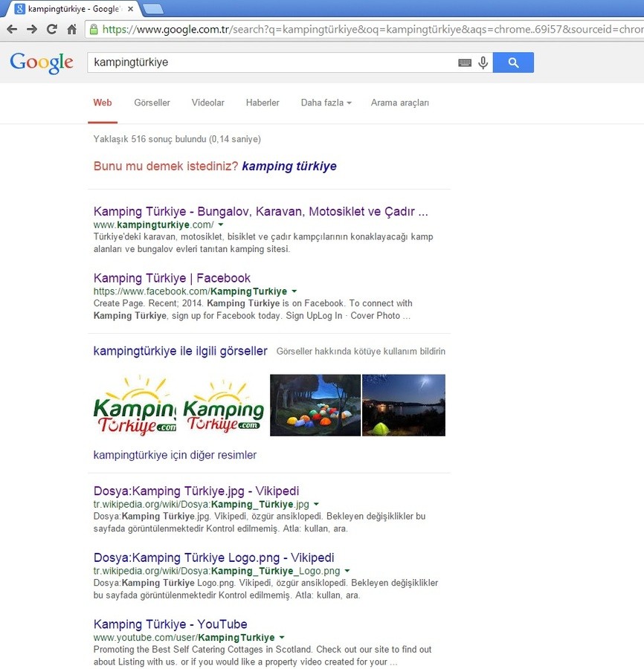Expand arrow next to www.kampingturkiye.com/
The image size is (644, 669).
pos(221,224)
